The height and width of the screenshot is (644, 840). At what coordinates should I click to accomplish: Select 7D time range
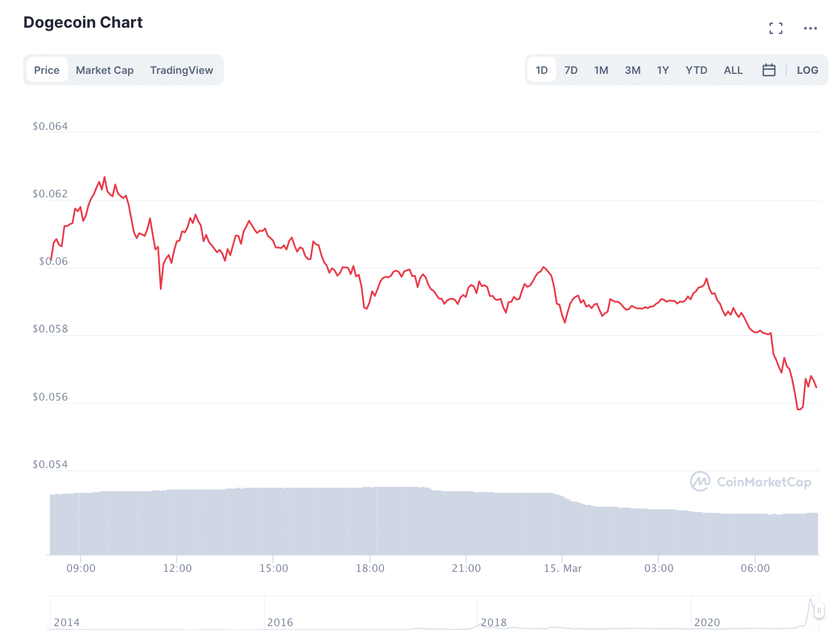point(571,70)
